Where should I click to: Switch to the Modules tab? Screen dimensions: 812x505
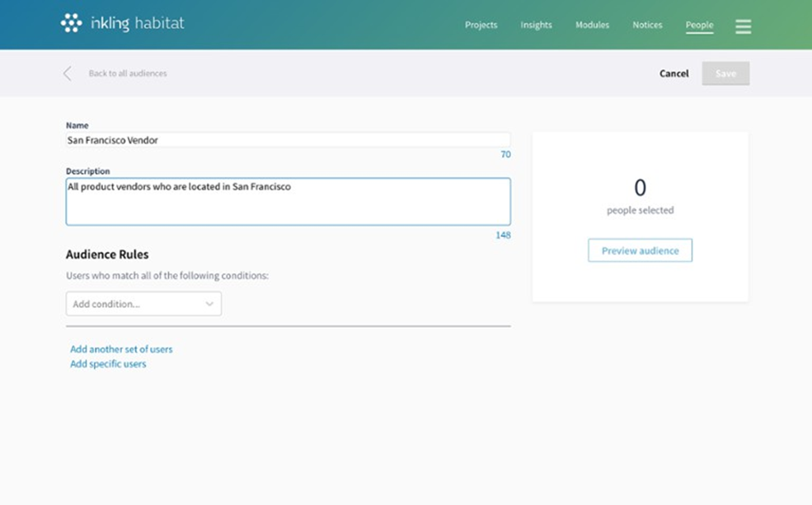coord(592,26)
